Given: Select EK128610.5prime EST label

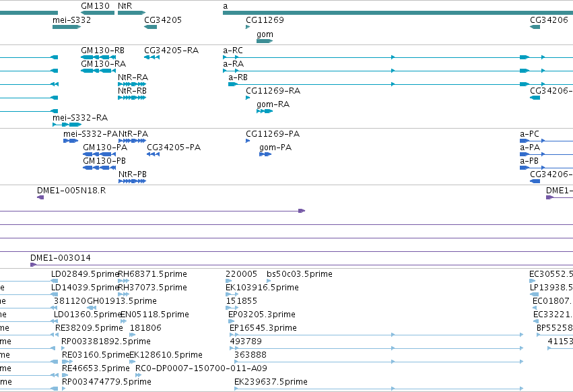Looking at the screenshot, I should (x=166, y=355).
